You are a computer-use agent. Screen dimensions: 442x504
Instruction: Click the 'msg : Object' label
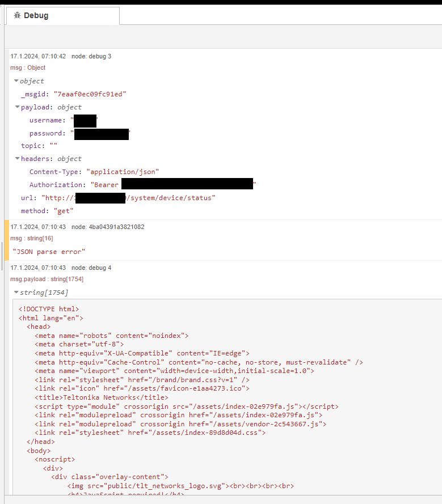tap(28, 67)
